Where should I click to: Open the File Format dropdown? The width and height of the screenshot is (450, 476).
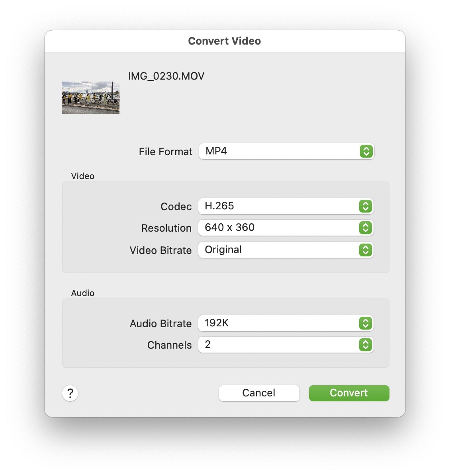pos(286,152)
